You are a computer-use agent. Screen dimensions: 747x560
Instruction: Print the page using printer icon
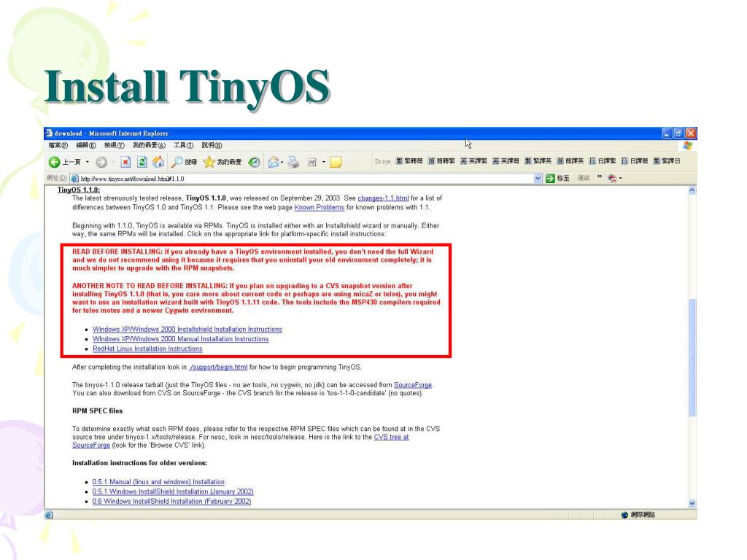293,162
